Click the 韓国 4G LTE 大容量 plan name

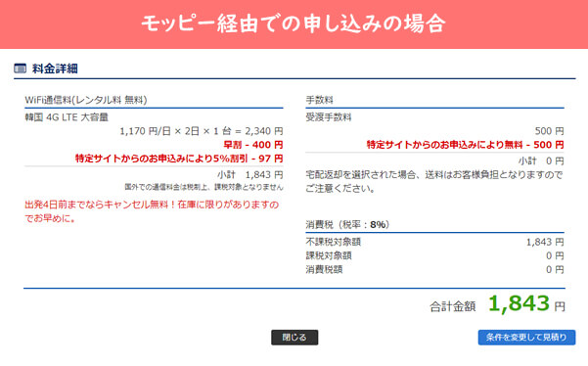pos(67,117)
